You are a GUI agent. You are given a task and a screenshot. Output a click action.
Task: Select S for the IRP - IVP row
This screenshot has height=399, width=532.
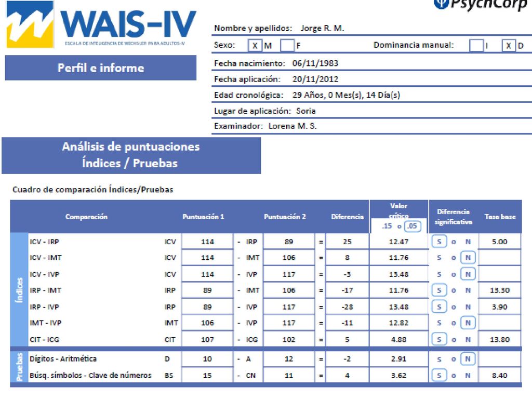439,307
